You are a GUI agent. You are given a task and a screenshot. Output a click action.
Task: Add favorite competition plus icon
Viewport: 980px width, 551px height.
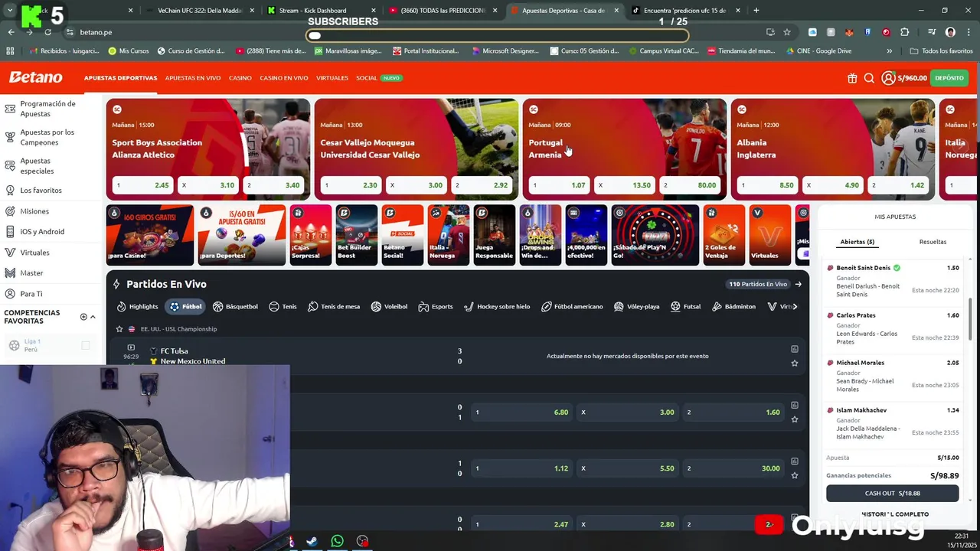83,317
